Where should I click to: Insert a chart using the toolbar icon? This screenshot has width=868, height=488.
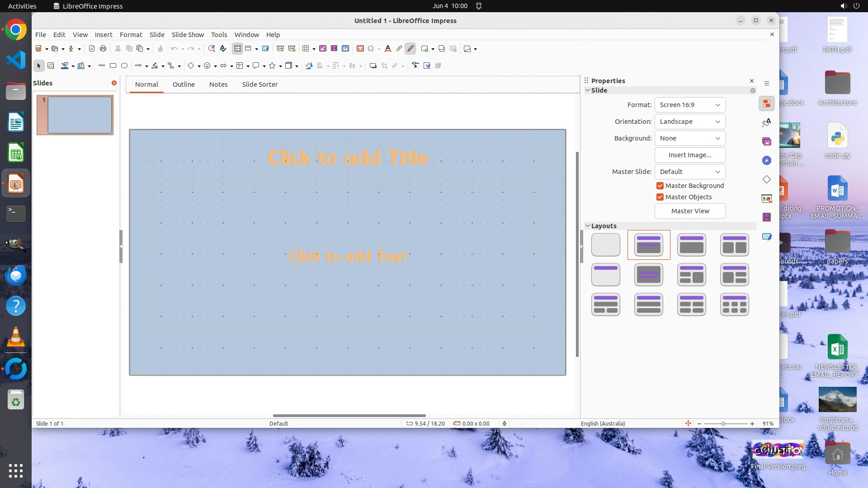pos(345,49)
